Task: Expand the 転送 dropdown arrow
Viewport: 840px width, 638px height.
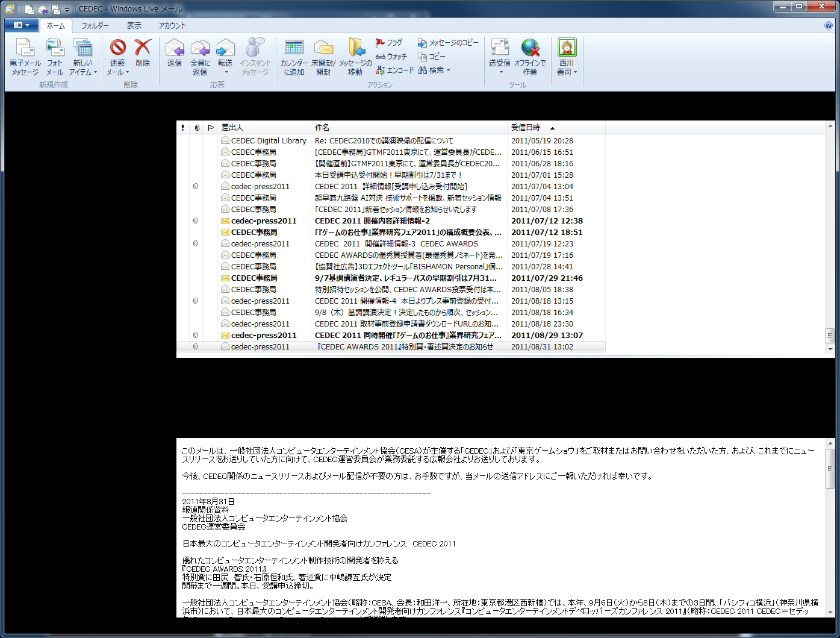Action: click(x=226, y=72)
